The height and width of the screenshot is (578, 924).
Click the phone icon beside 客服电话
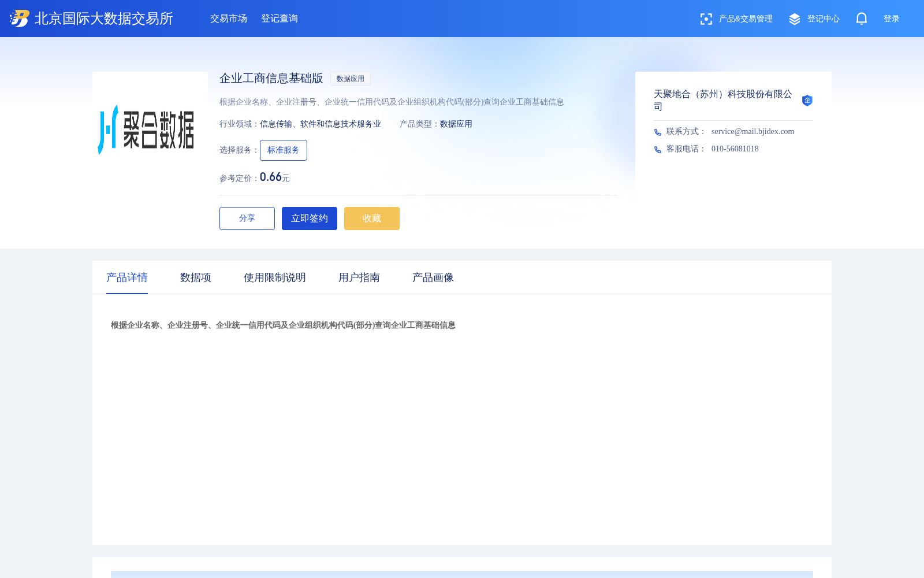(658, 150)
